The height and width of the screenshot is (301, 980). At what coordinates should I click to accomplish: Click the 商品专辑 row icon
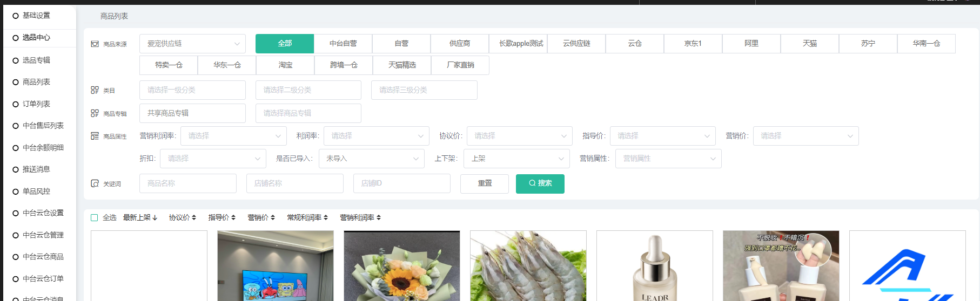tap(95, 113)
